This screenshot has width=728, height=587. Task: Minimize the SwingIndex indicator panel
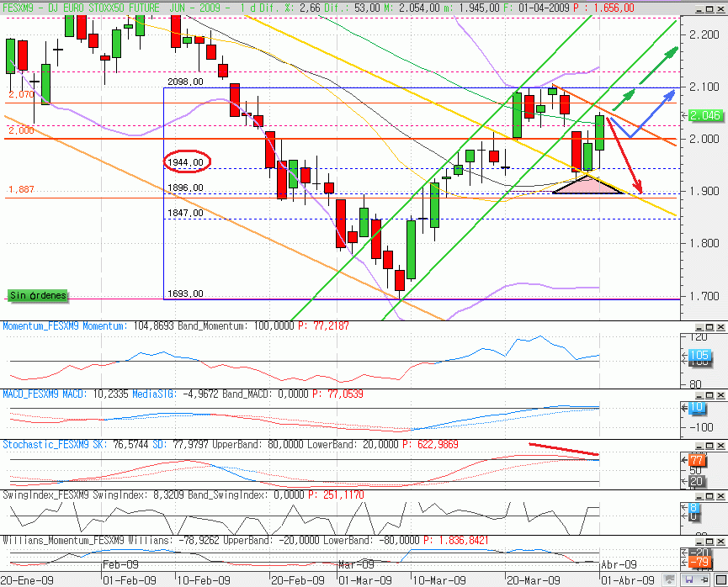point(699,496)
